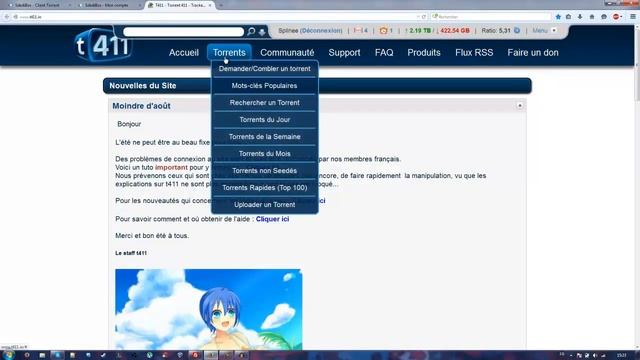
Task: Click the red adblock extension icon
Action: click(616, 17)
